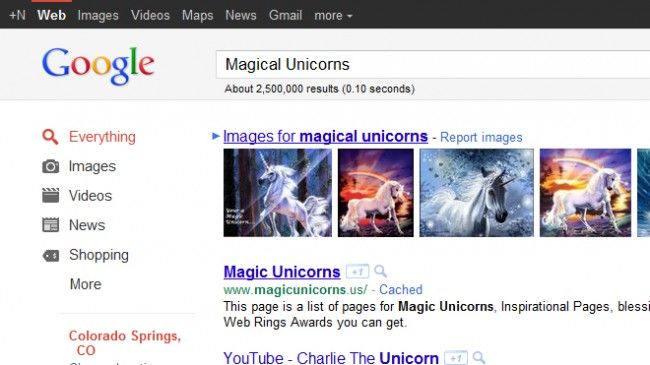Click the clapperboard icon beside Videos

click(x=51, y=195)
